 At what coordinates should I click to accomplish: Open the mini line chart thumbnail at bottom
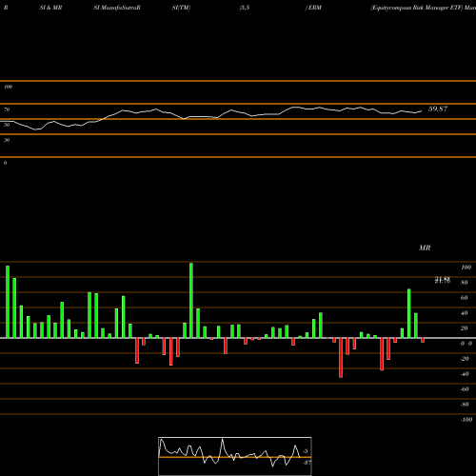(x=235, y=456)
